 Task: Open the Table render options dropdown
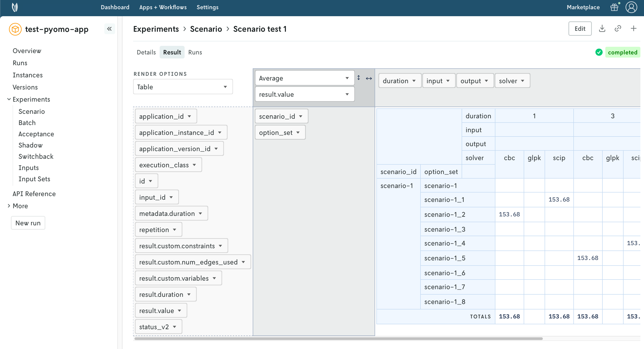(x=183, y=87)
